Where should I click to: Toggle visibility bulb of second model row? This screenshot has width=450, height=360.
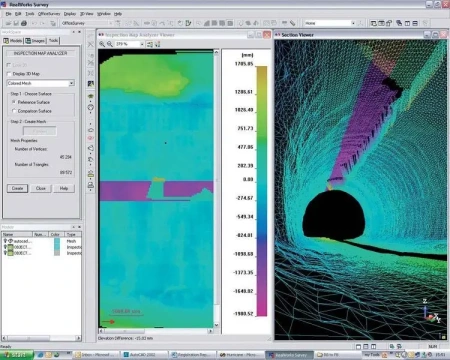[x=5, y=247]
